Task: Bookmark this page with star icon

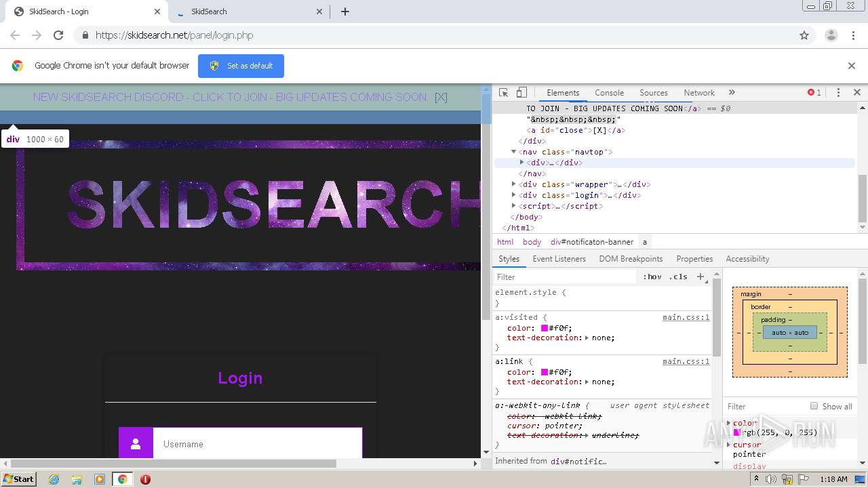Action: click(x=804, y=35)
